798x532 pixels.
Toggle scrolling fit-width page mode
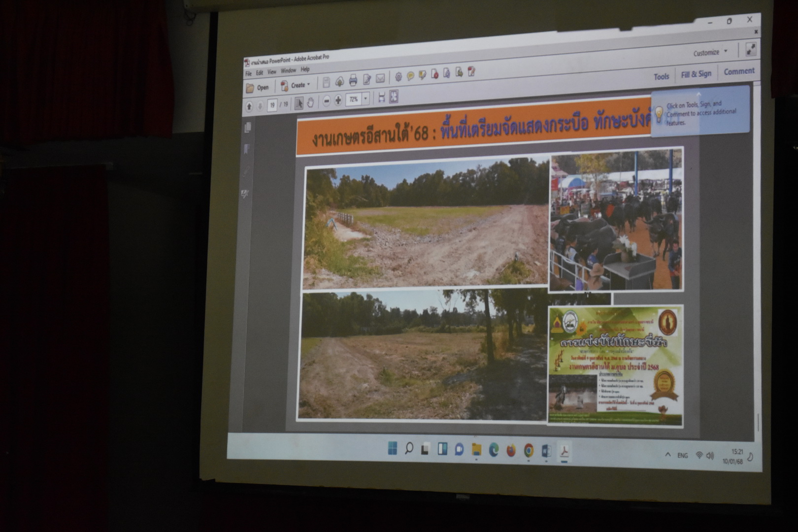(x=381, y=98)
